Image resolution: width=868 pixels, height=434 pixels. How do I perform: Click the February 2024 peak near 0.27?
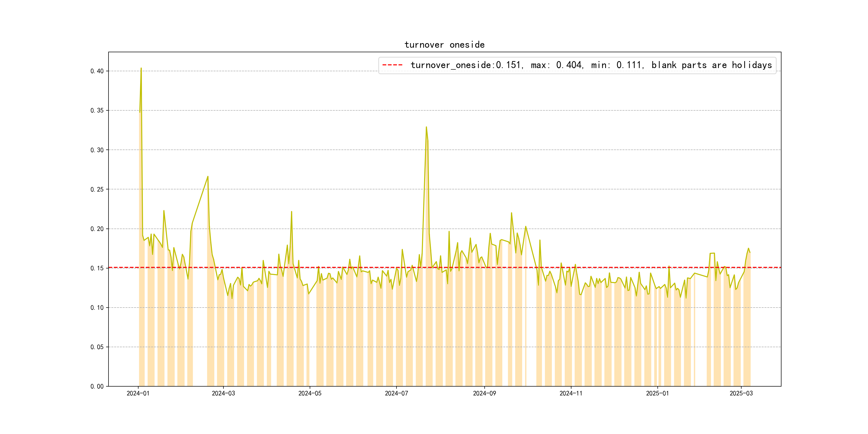(x=208, y=177)
